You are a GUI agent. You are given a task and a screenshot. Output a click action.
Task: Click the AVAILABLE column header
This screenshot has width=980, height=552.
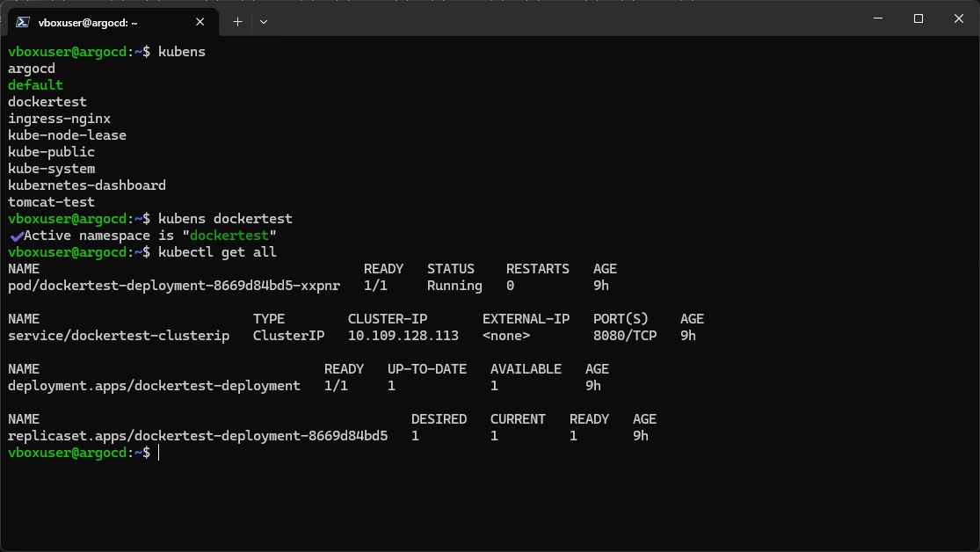pyautogui.click(x=526, y=369)
